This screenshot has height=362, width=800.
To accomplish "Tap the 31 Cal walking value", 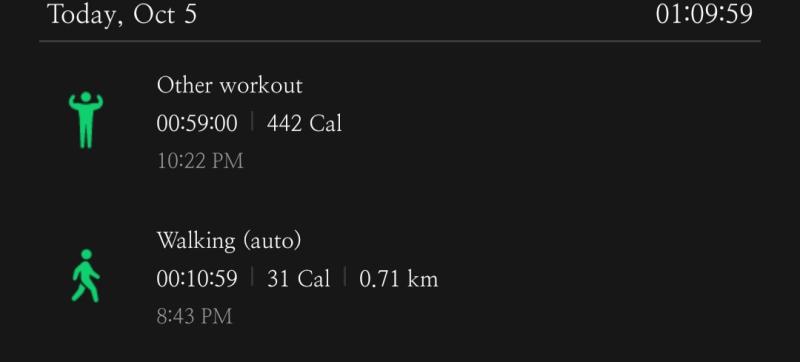I will tap(298, 279).
